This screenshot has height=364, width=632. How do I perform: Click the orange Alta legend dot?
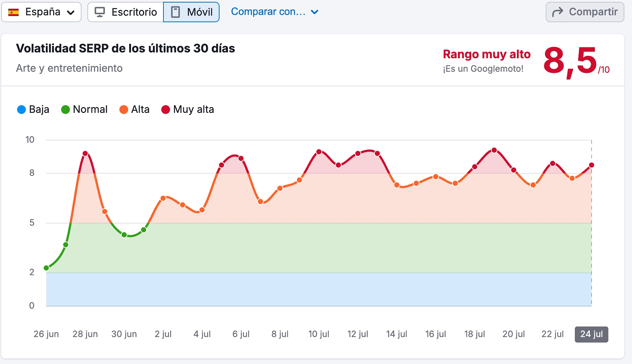point(123,109)
